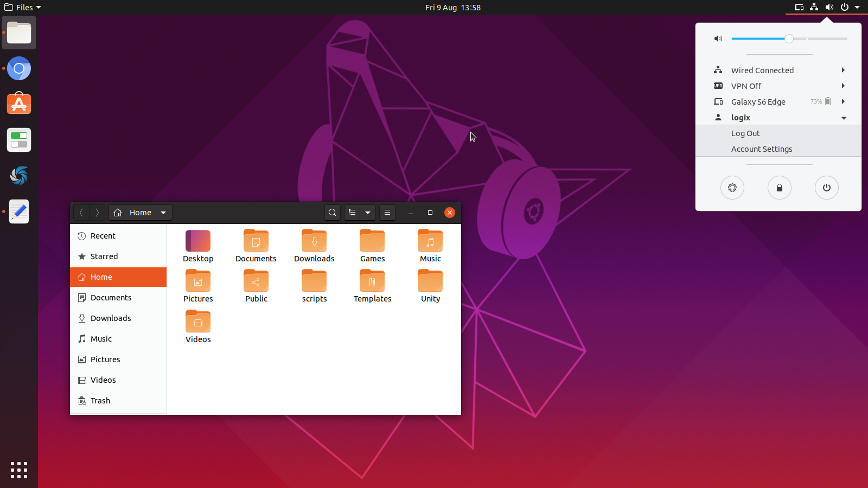Launch Chromium from the dock
Viewport: 868px width, 488px height.
pos(19,68)
